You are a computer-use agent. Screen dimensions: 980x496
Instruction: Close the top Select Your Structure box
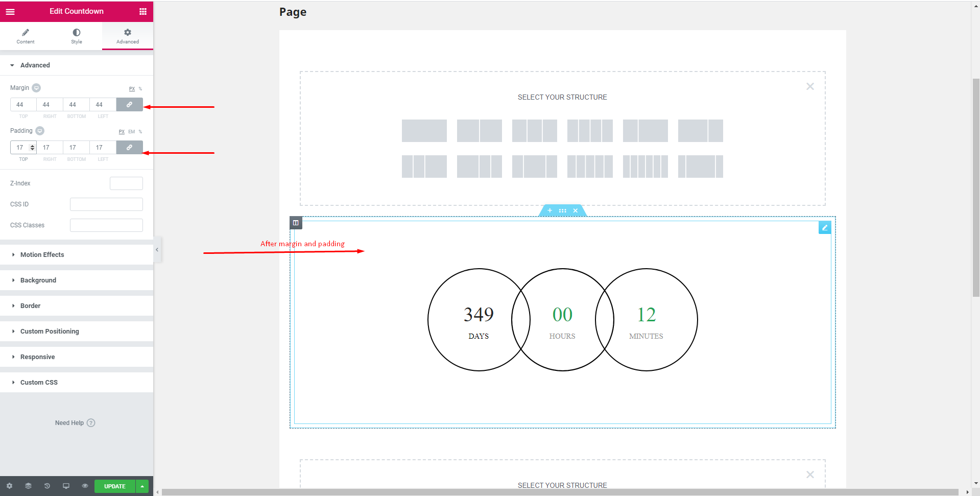coord(810,86)
